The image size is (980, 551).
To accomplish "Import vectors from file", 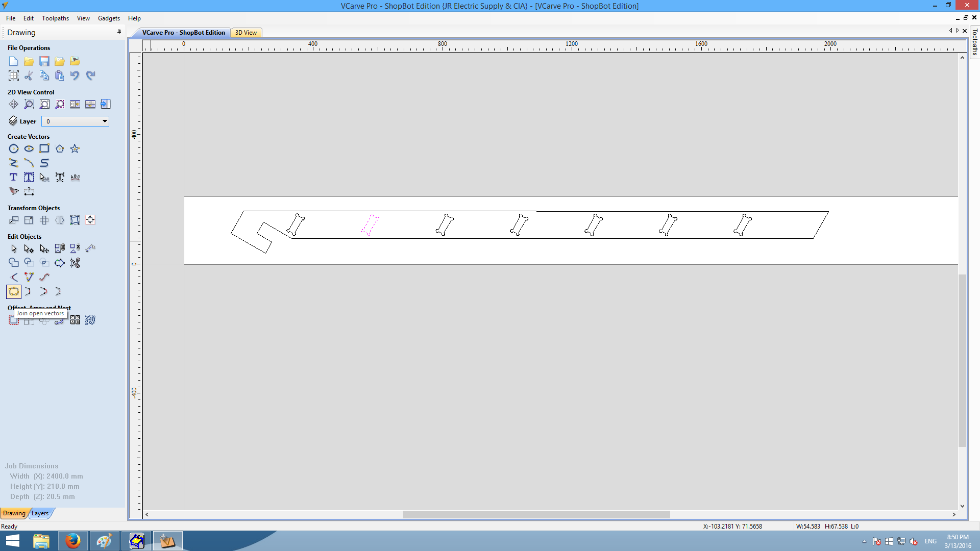I will [x=60, y=61].
